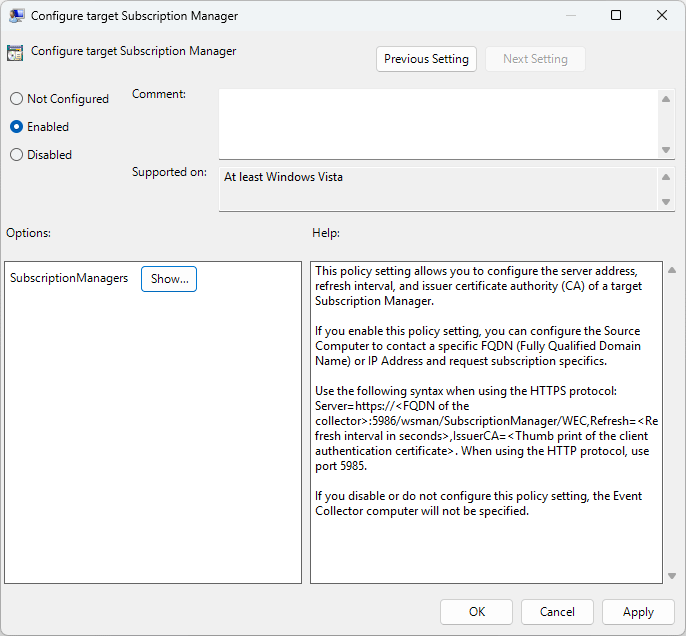Image resolution: width=686 pixels, height=636 pixels.
Task: Click the Group Policy window title bar icon
Action: tap(17, 16)
